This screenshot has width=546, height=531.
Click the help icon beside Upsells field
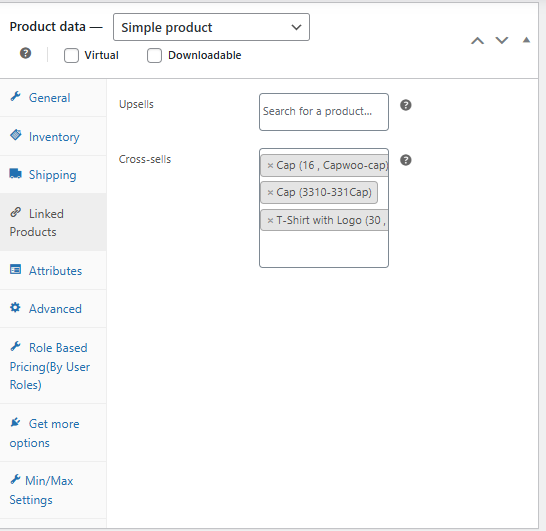click(x=405, y=105)
